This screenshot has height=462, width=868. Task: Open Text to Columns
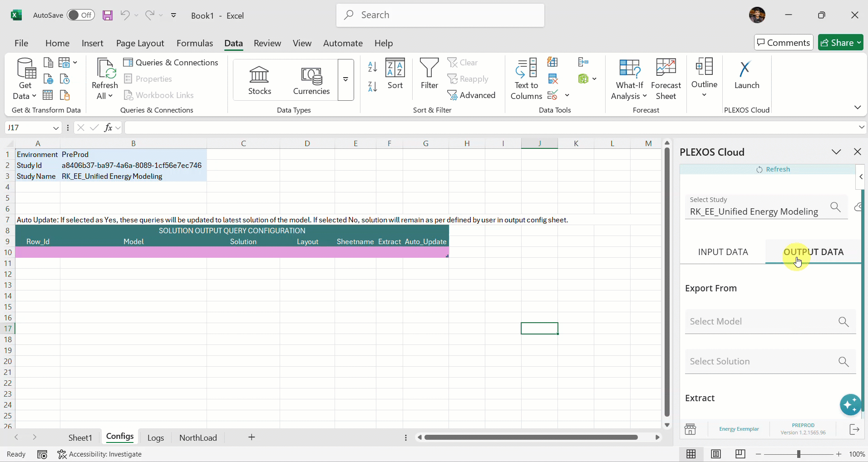pos(526,79)
